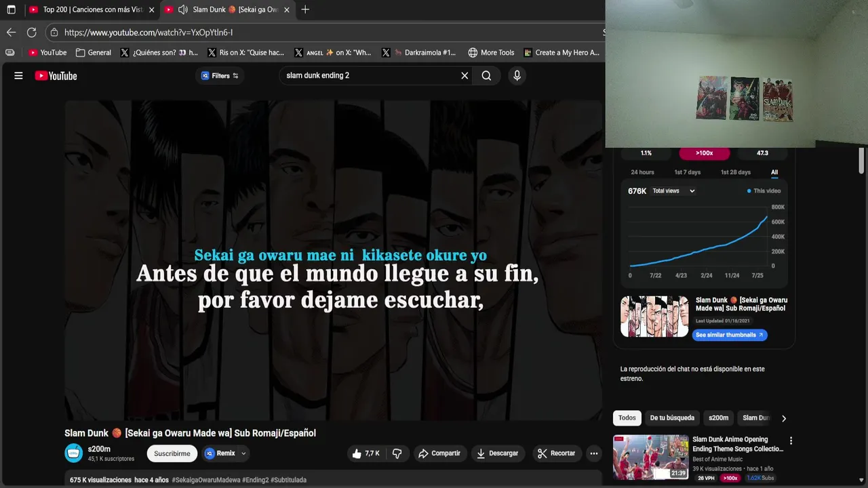This screenshot has width=868, height=488.
Task: Select the 'De tu búsqueda' chip
Action: (x=672, y=418)
